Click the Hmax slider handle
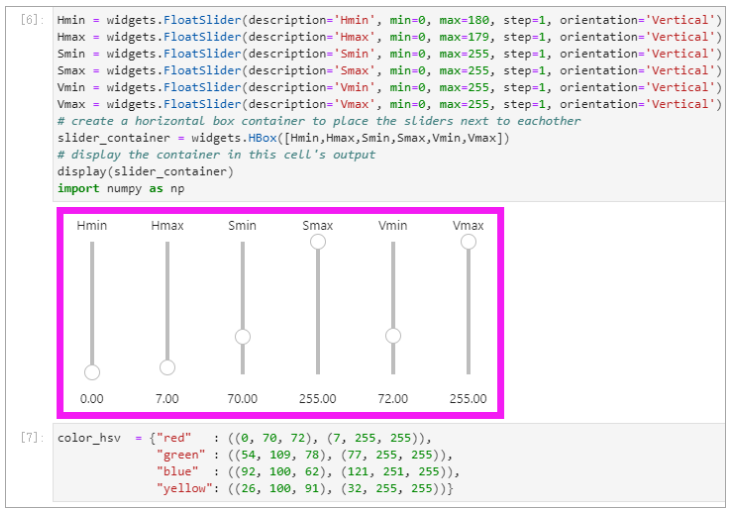The height and width of the screenshot is (513, 731). click(x=167, y=367)
